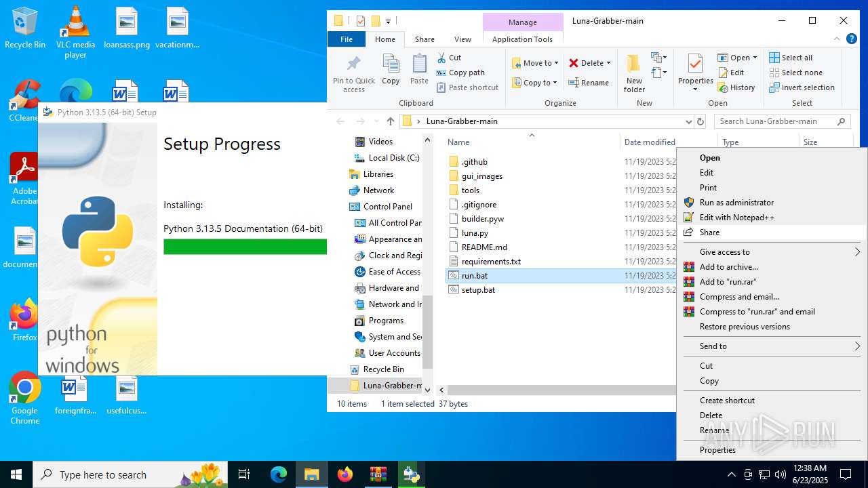Click the Up one level arrow
Screen dimensions: 868x488
point(390,121)
